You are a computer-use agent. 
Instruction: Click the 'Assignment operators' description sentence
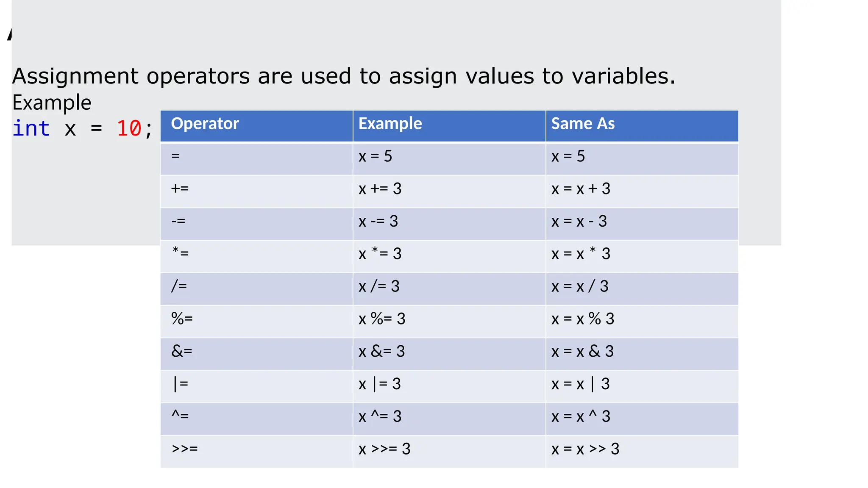click(x=343, y=76)
